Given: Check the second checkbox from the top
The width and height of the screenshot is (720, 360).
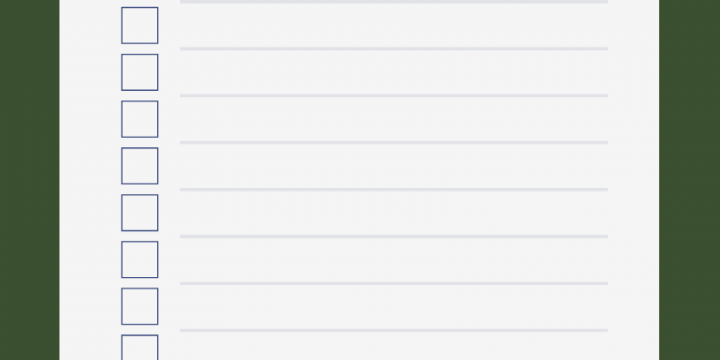Looking at the screenshot, I should coord(140,72).
